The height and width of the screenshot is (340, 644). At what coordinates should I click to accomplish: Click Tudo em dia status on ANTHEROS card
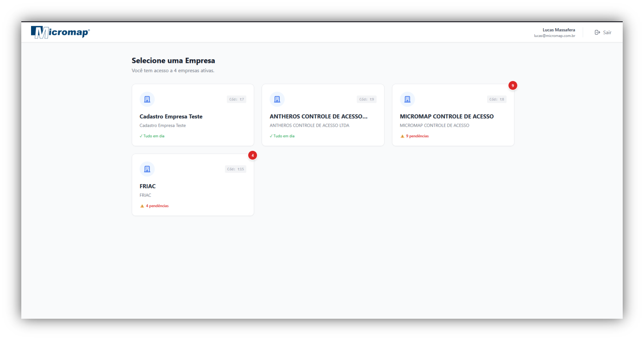(x=282, y=136)
